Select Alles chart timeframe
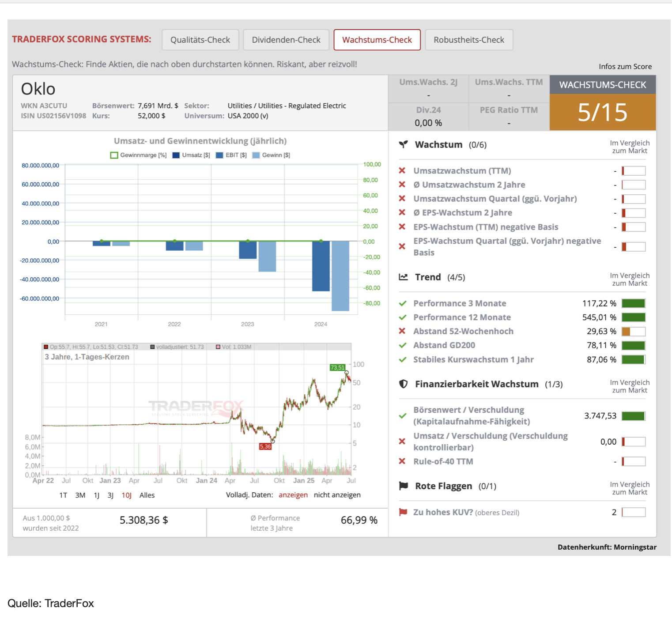 point(147,495)
